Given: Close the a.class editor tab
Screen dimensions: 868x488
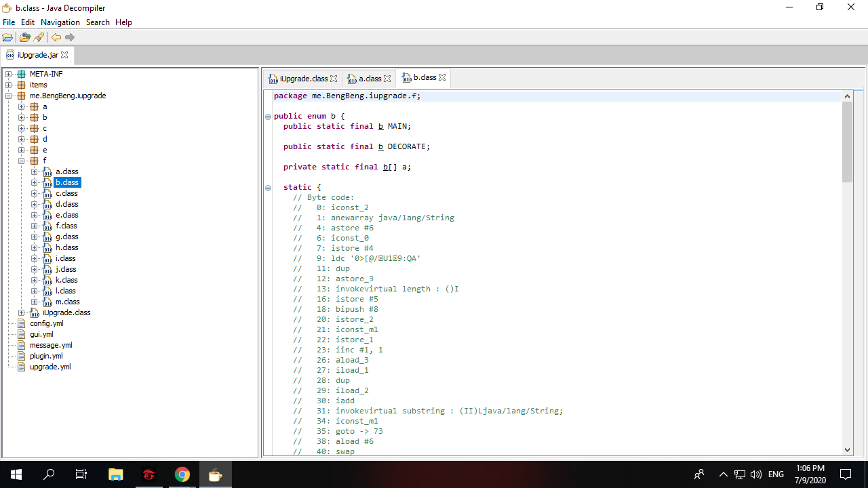Looking at the screenshot, I should click(x=388, y=79).
